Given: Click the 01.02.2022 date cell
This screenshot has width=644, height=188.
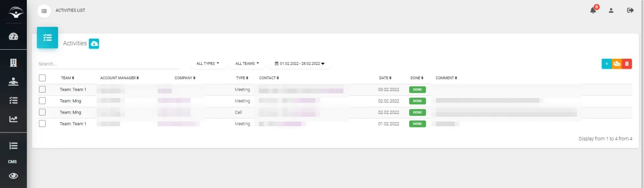Looking at the screenshot, I should pos(389,124).
